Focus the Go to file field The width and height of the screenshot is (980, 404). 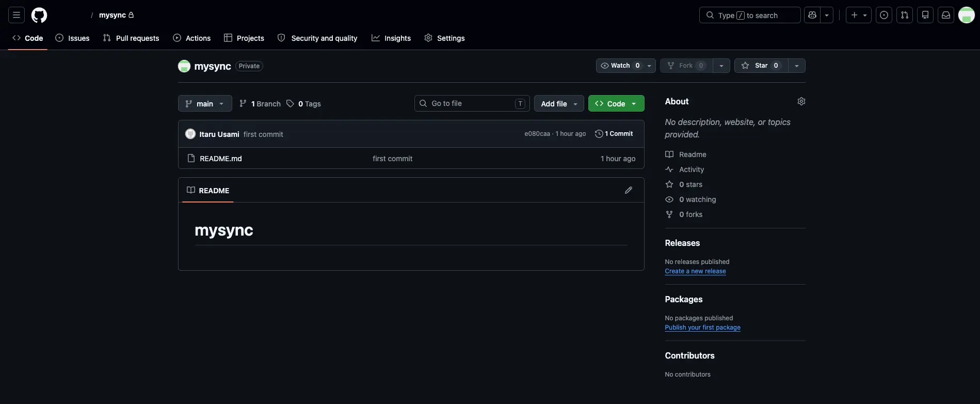pyautogui.click(x=472, y=103)
